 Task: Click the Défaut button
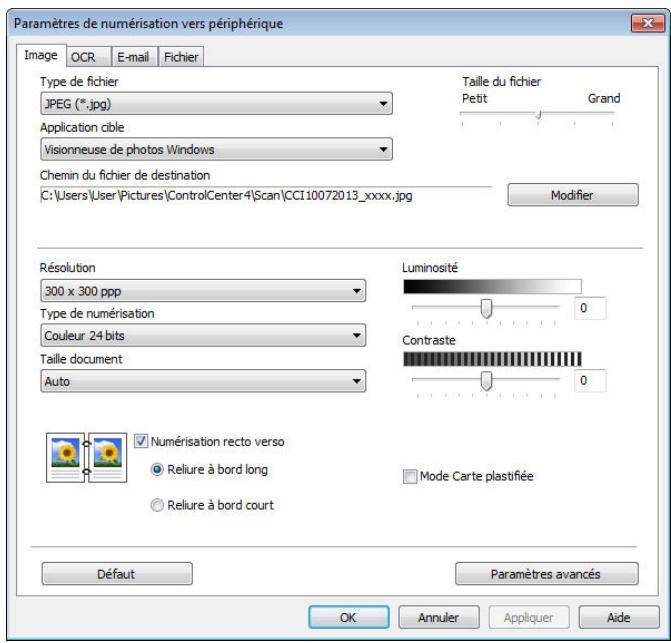coord(117,574)
